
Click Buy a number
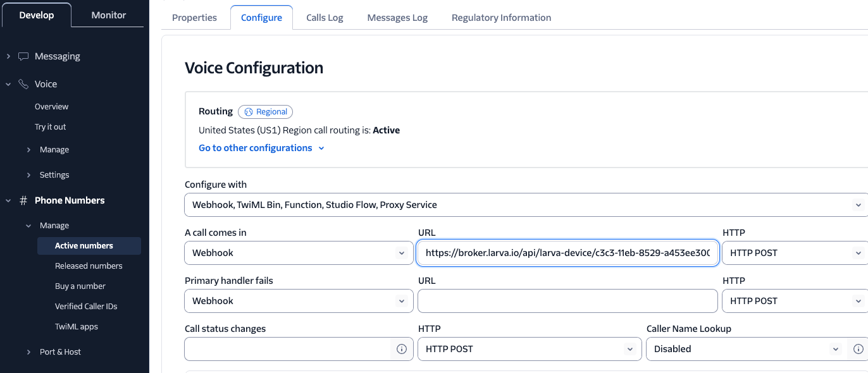point(80,286)
